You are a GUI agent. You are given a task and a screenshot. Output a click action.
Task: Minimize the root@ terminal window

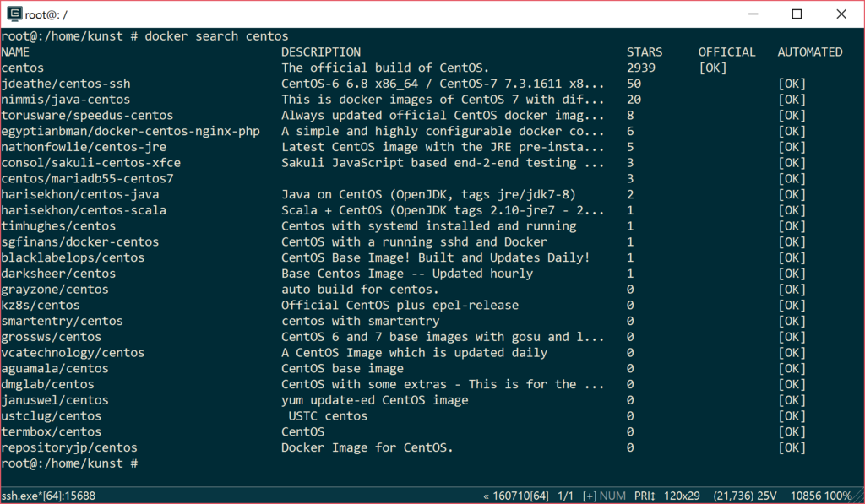click(x=753, y=14)
